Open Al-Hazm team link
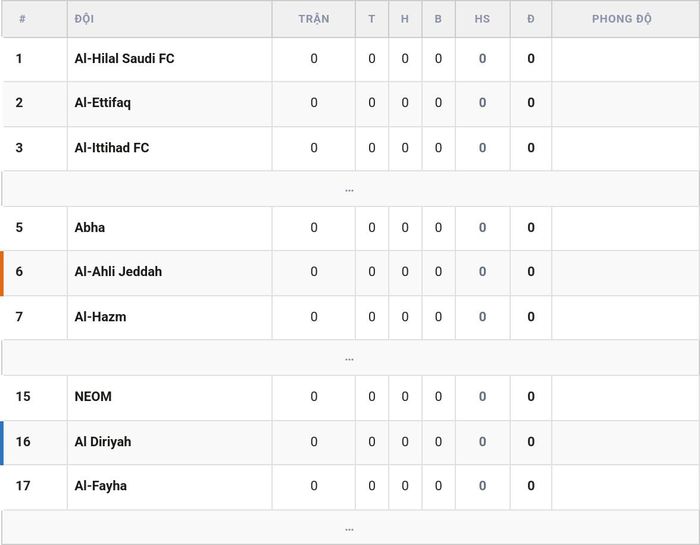Image resolution: width=700 pixels, height=545 pixels. coord(100,317)
